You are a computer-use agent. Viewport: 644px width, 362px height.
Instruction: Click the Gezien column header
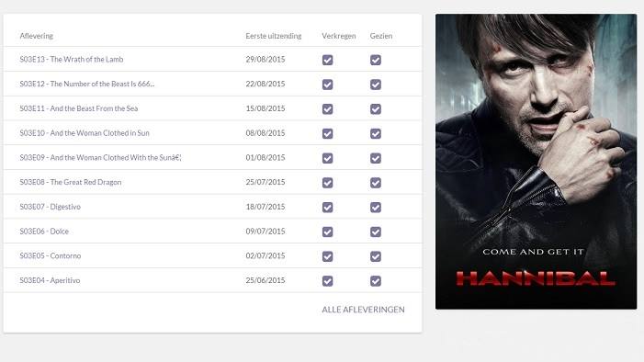click(x=381, y=36)
